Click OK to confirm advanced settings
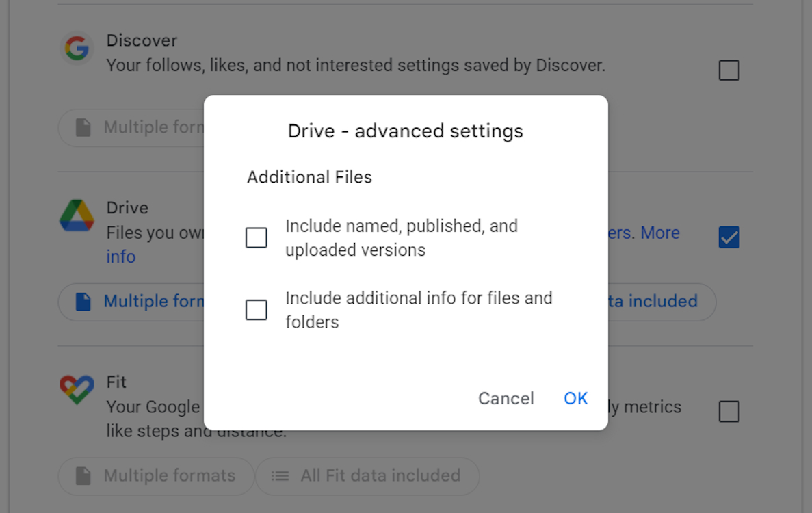This screenshot has height=513, width=812. pos(575,398)
